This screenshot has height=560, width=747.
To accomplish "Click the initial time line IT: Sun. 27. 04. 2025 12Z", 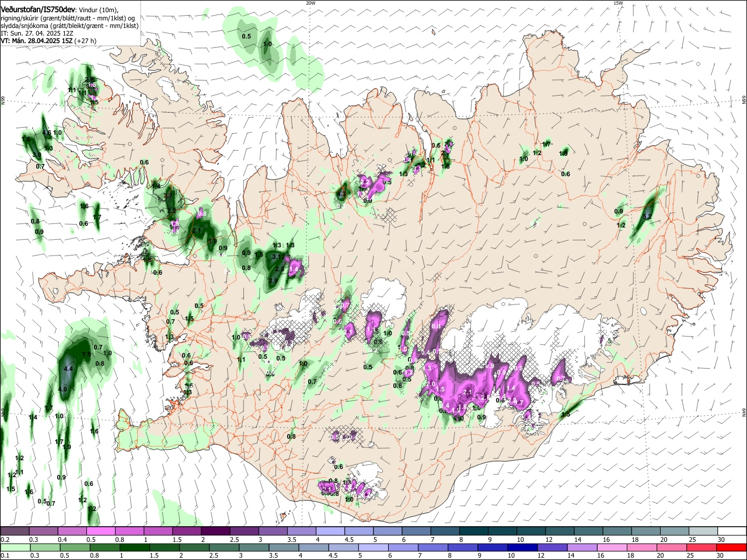I will pyautogui.click(x=36, y=33).
